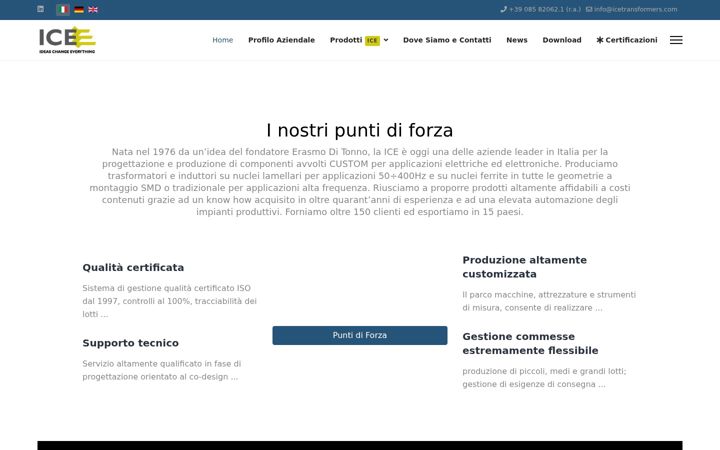The height and width of the screenshot is (450, 720).
Task: Open the Certificazioni menu item
Action: [x=627, y=40]
